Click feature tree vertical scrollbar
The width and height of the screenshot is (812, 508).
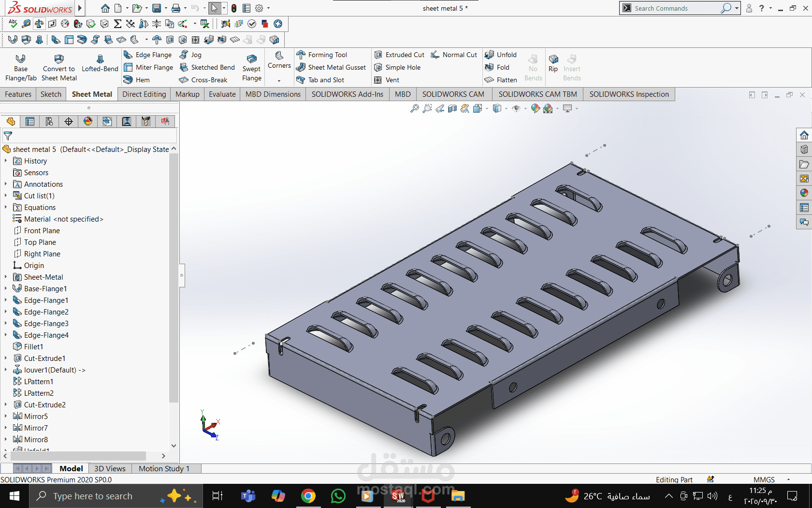pos(174,278)
